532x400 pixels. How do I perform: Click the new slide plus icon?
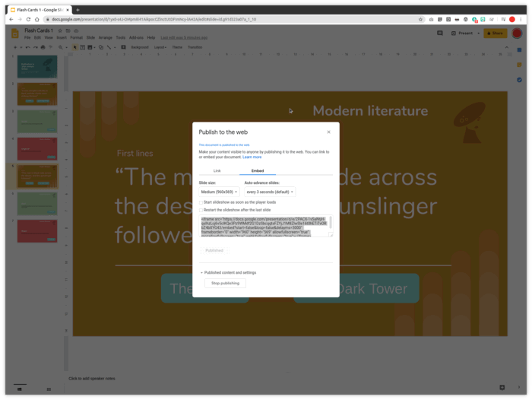(15, 48)
